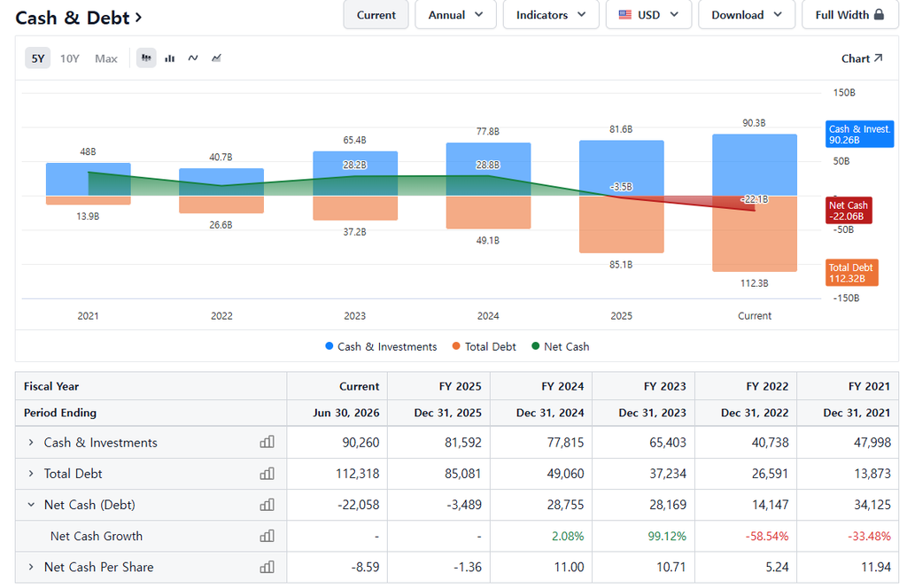
Task: Open the Annual period dropdown
Action: click(455, 15)
